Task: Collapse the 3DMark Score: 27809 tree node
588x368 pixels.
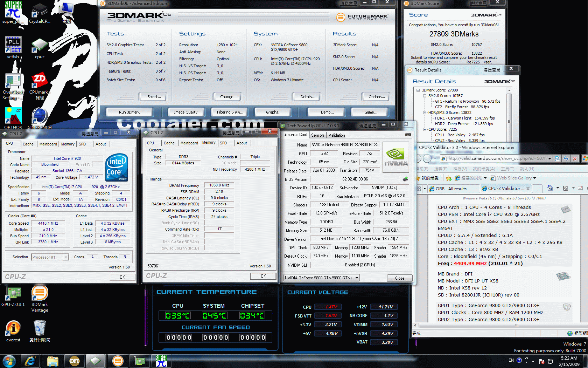Action: click(x=418, y=90)
